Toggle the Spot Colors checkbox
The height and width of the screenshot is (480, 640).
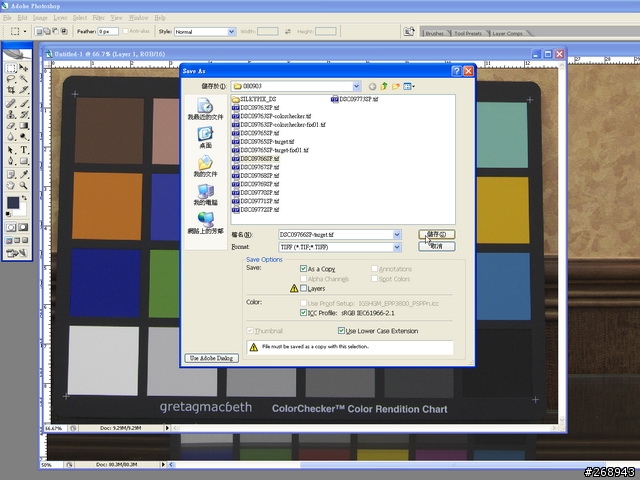374,279
